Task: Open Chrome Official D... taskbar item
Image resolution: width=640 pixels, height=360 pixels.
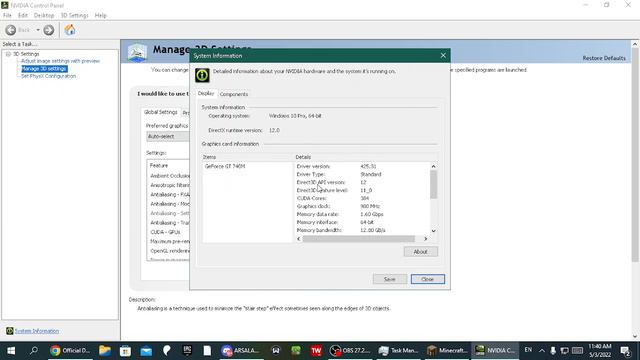Action: coord(70,350)
